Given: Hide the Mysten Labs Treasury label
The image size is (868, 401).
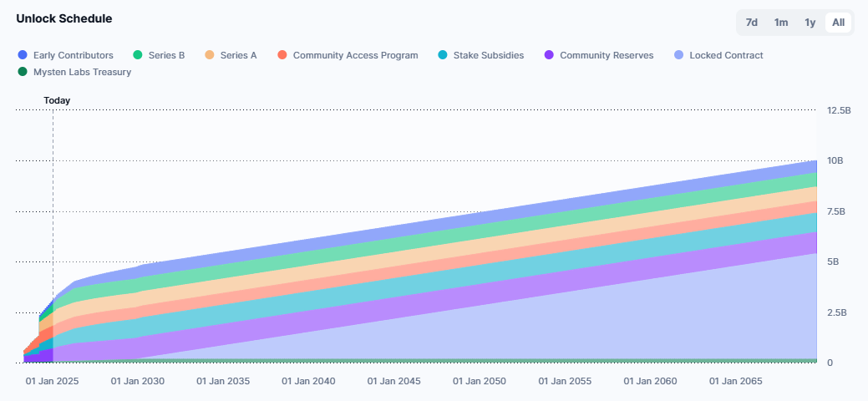Looking at the screenshot, I should click(x=82, y=72).
